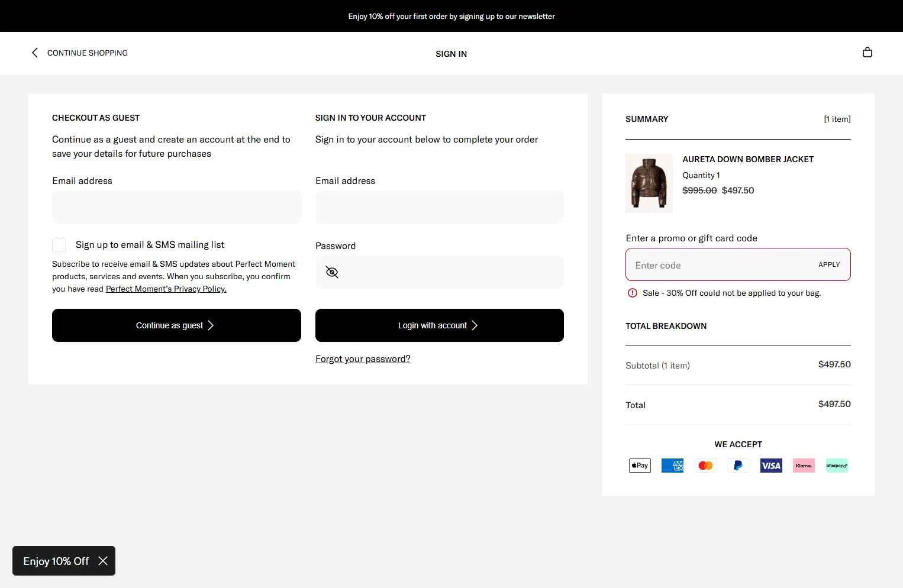The image size is (903, 588).
Task: Select the Mastercard payment icon
Action: [705, 466]
